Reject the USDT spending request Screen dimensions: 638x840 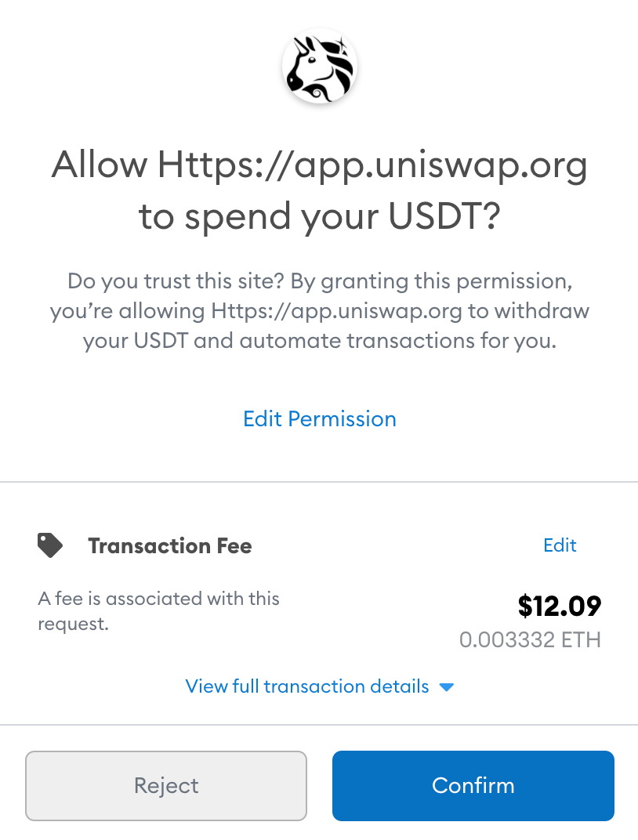click(x=166, y=786)
